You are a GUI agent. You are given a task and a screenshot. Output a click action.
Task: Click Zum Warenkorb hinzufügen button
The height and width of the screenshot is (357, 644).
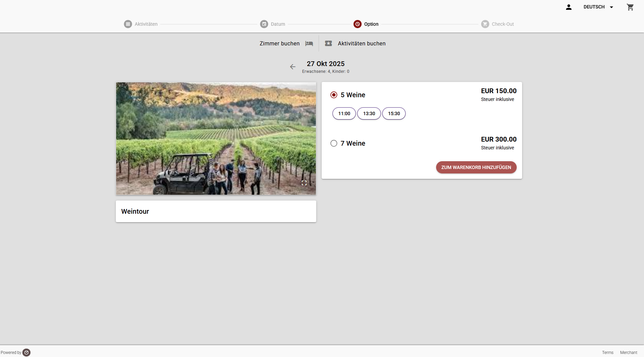click(476, 167)
